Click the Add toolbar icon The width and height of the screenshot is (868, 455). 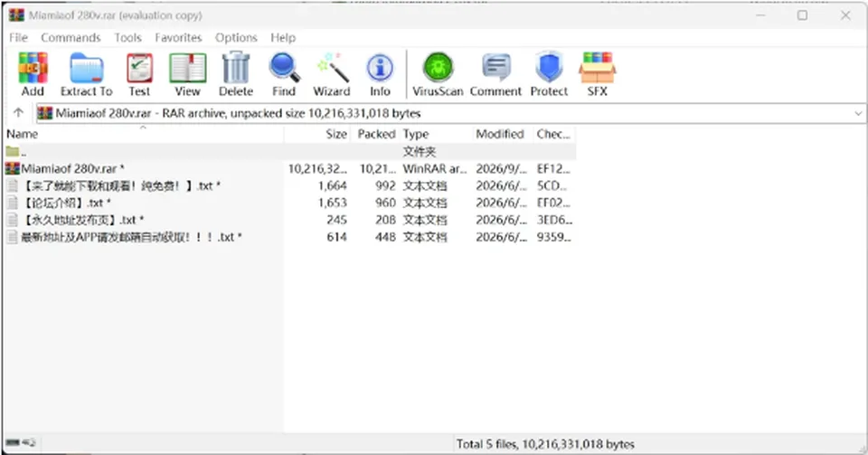coord(33,74)
